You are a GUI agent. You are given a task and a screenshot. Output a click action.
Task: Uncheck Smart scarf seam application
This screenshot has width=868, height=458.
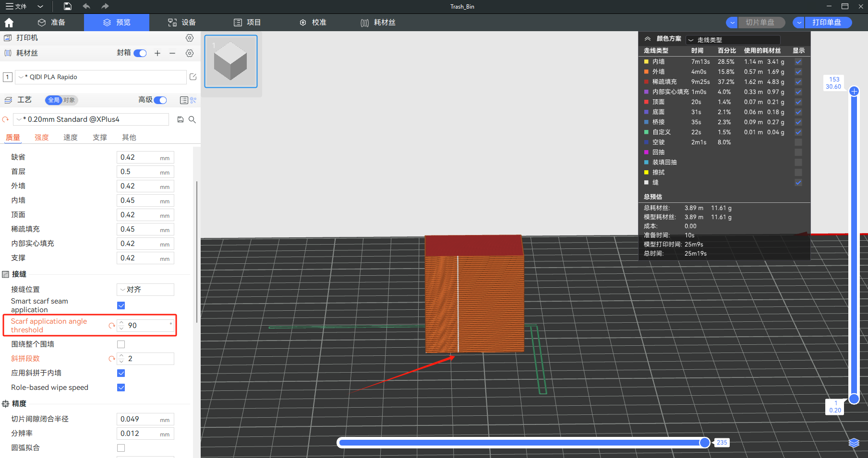121,305
